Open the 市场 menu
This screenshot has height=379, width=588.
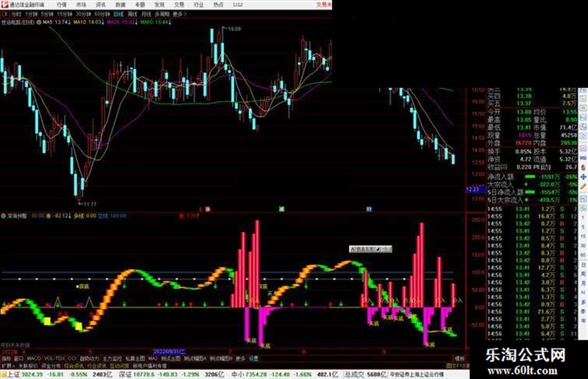click(x=81, y=5)
